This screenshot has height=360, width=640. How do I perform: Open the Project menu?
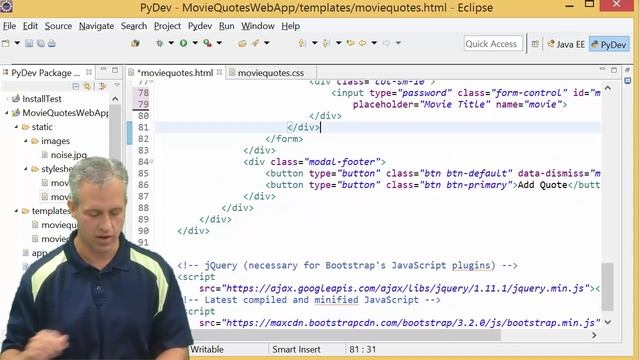click(167, 26)
